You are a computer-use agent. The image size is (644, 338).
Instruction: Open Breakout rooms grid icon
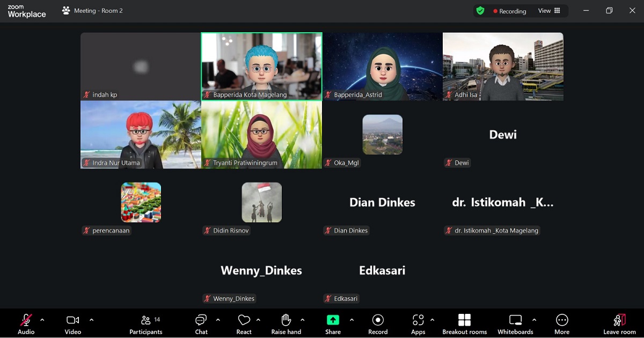(x=464, y=320)
